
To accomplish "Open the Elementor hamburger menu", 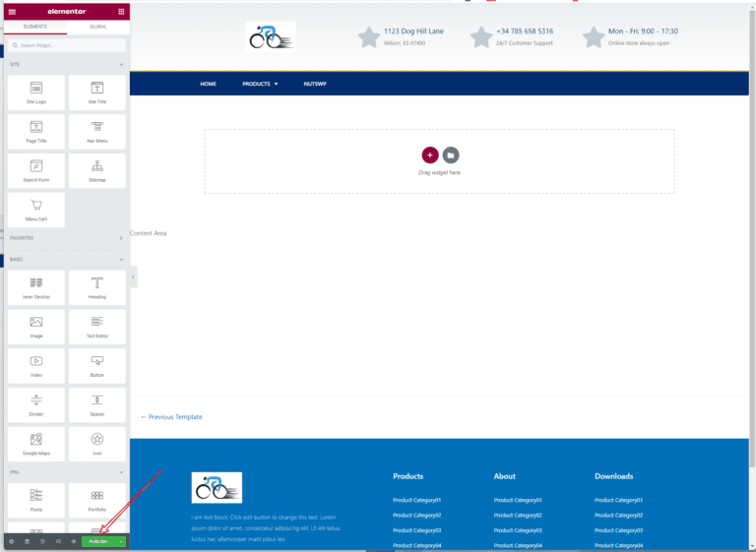I will point(12,11).
